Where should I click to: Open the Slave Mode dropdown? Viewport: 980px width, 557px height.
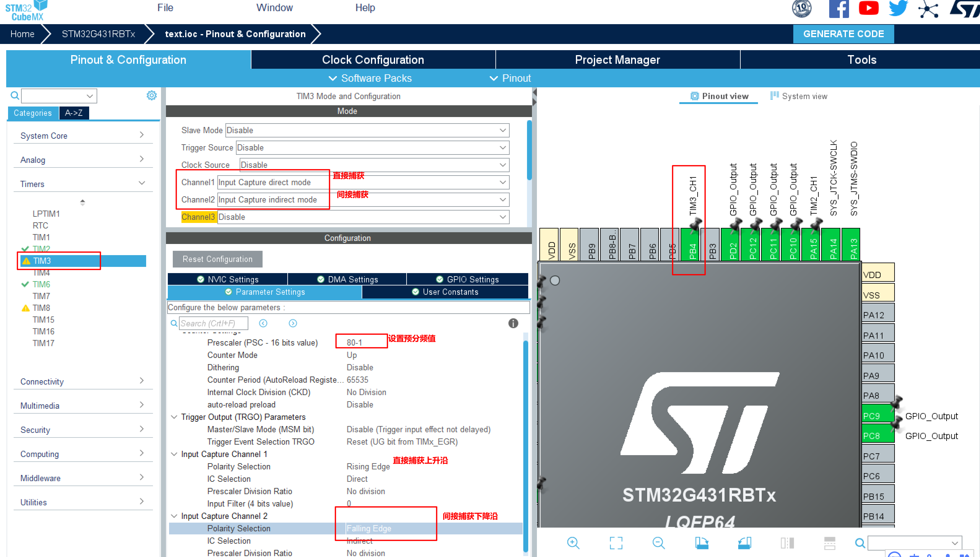click(x=367, y=130)
